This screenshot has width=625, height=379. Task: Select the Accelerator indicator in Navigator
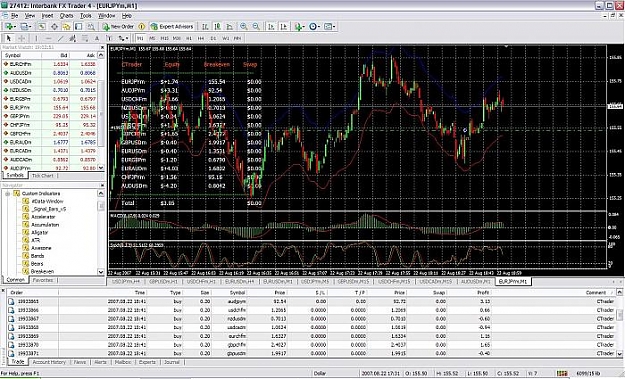click(x=43, y=217)
